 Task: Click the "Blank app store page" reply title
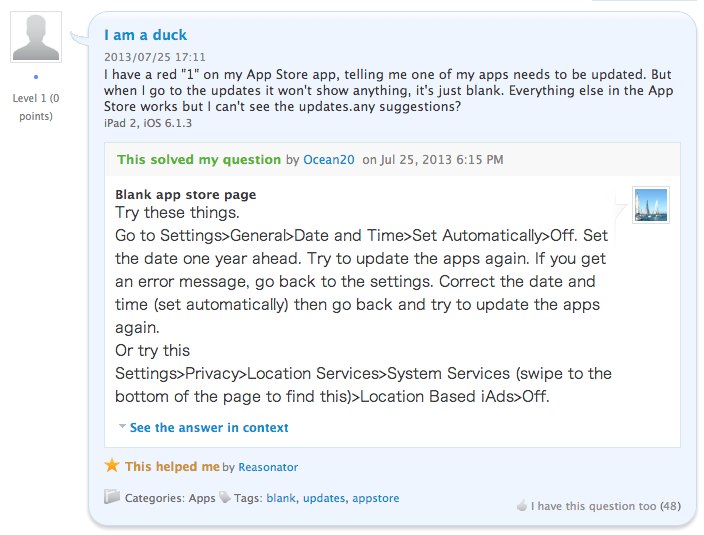pos(186,194)
